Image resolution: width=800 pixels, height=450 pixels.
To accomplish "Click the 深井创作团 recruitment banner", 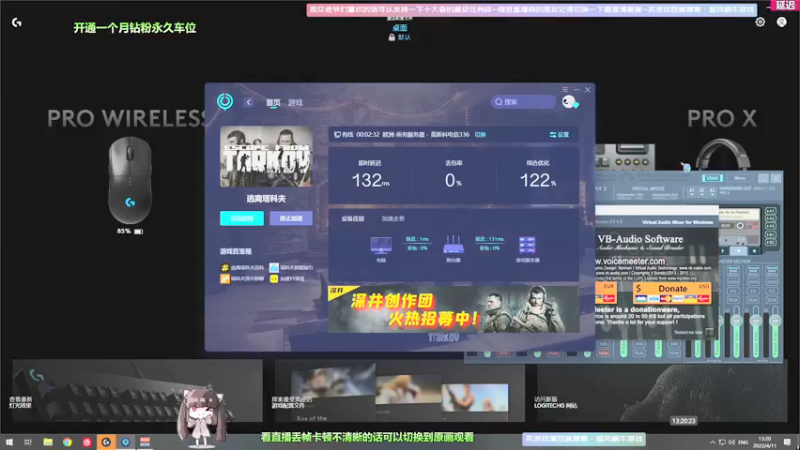I will coord(454,310).
